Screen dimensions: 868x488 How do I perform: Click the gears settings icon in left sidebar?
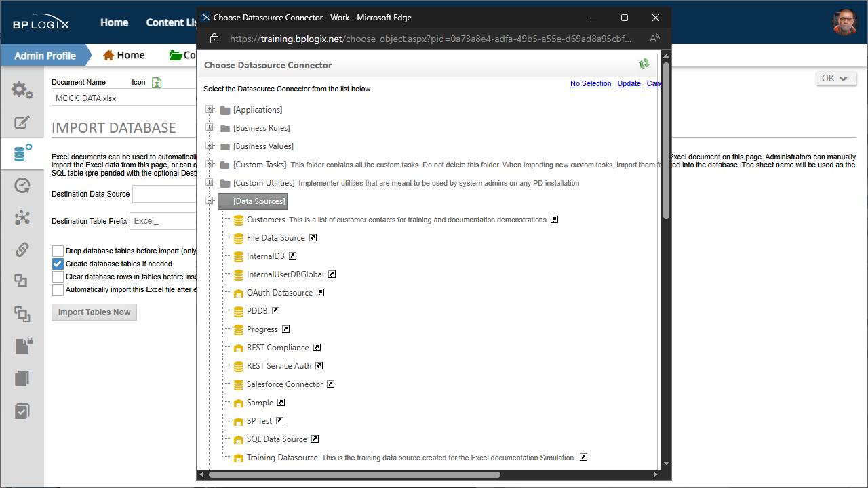point(22,89)
